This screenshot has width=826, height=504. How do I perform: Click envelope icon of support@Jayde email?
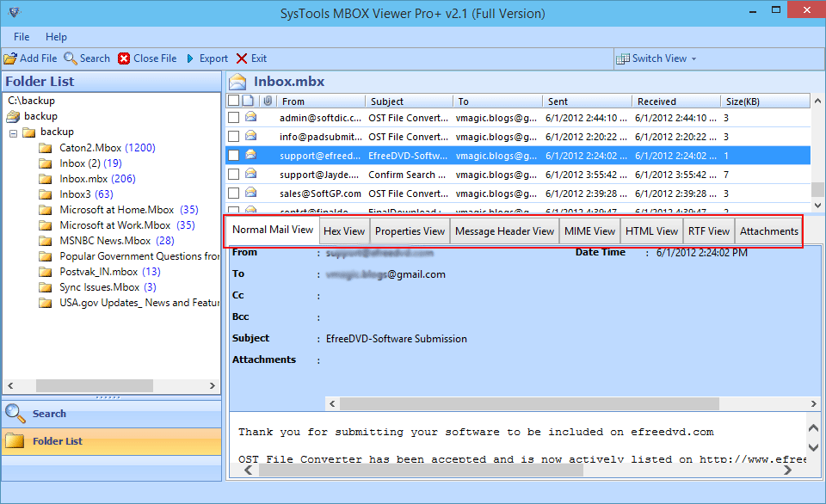click(250, 174)
